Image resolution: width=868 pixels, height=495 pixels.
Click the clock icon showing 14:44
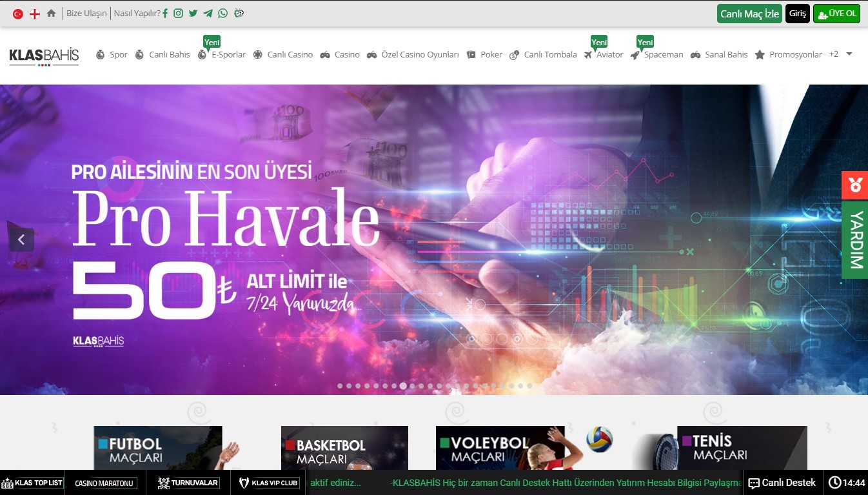point(835,483)
